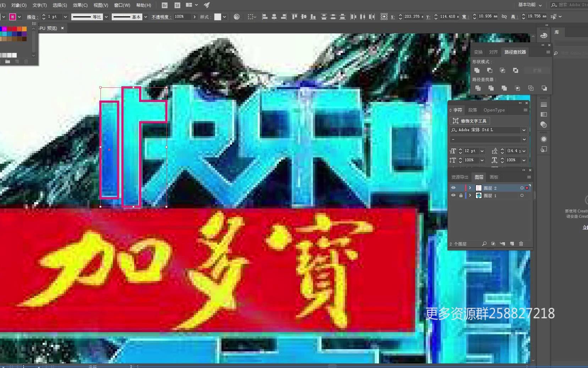Expand 图层 1 layer contents
Viewport: 588px width, 368px height.
click(470, 195)
